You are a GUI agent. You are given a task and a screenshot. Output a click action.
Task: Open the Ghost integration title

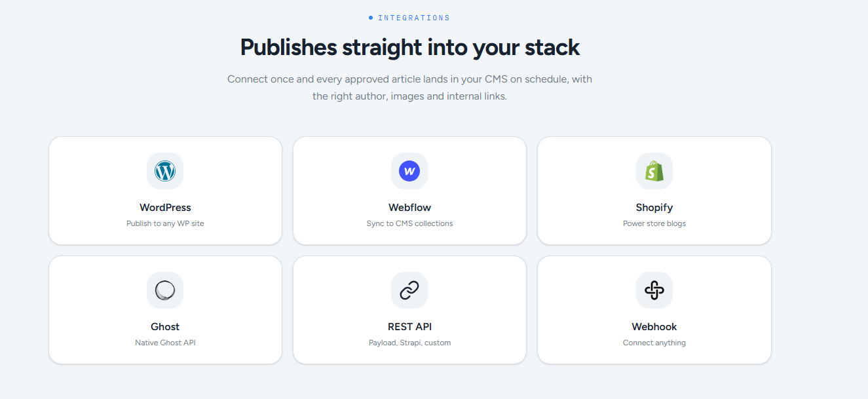(165, 327)
